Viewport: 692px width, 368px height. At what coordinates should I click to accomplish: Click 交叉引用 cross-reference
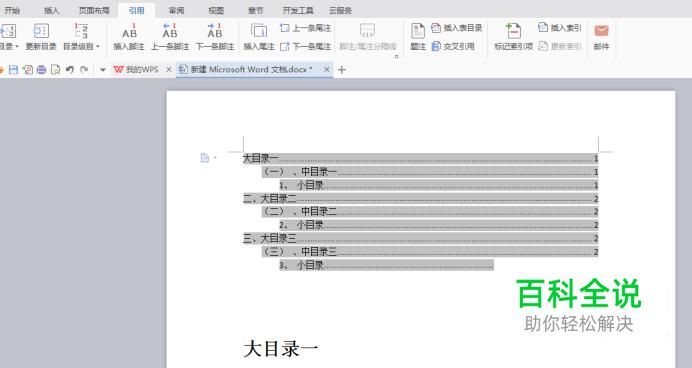[x=453, y=46]
